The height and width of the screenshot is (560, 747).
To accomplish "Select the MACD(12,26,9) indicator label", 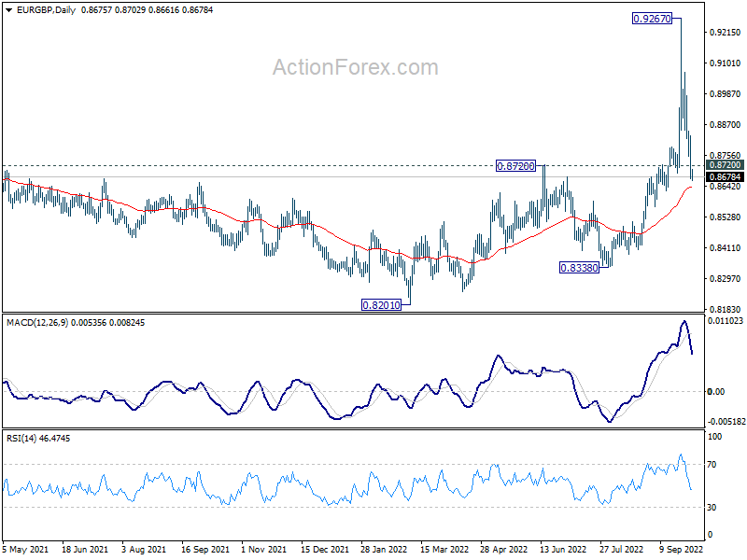I will tap(76, 323).
